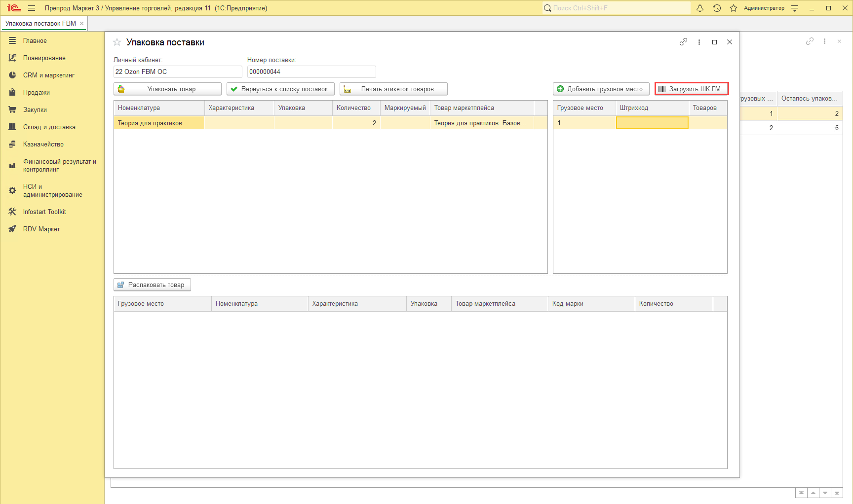Copy link to Упаковка поставки form
The image size is (853, 504).
click(x=683, y=42)
